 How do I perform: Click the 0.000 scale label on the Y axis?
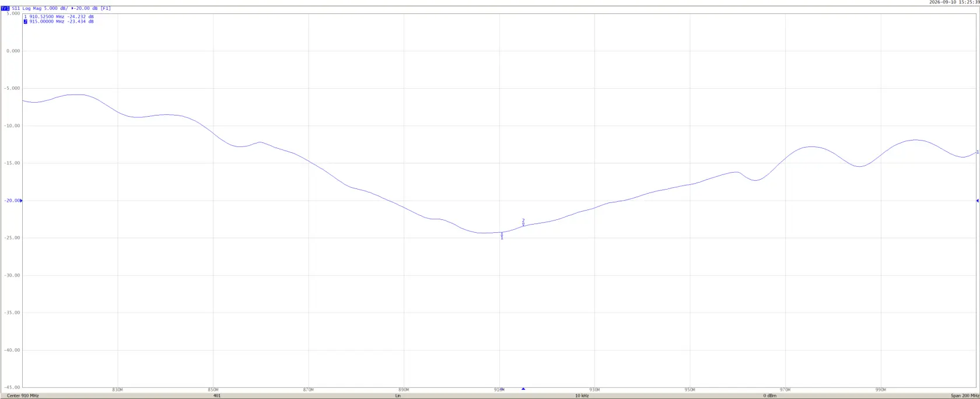pyautogui.click(x=13, y=51)
